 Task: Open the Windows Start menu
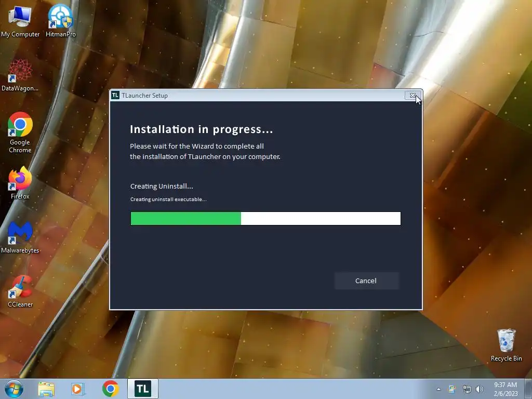tap(14, 389)
